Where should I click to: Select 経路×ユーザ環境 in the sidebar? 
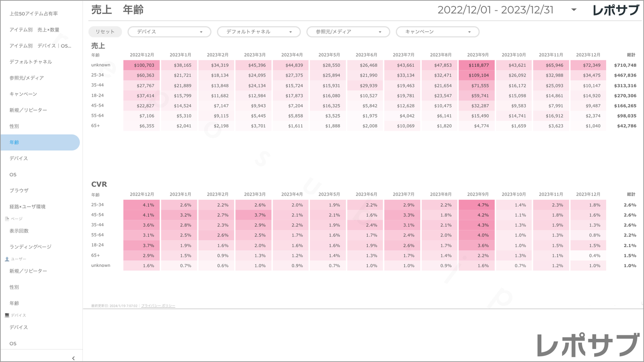[x=28, y=207]
